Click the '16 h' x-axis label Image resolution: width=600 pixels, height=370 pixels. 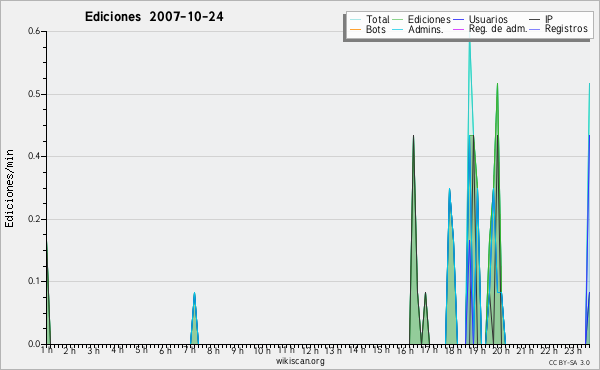pyautogui.click(x=405, y=350)
